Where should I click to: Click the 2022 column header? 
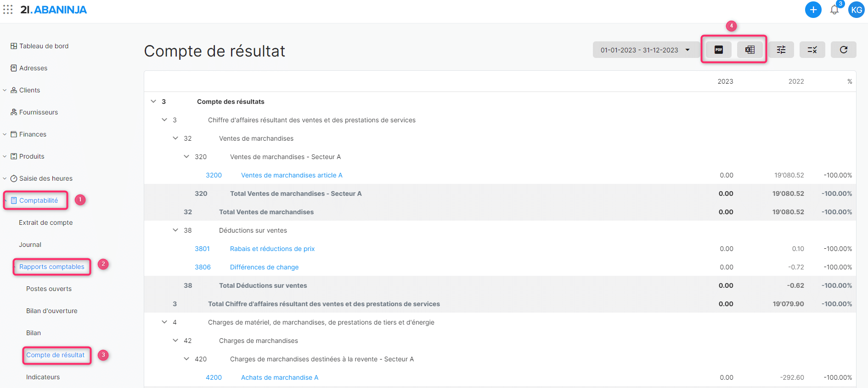[796, 81]
